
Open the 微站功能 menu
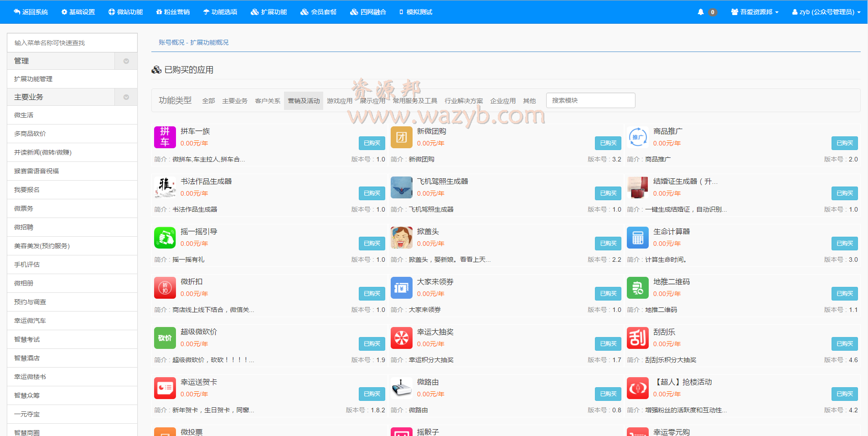click(126, 12)
